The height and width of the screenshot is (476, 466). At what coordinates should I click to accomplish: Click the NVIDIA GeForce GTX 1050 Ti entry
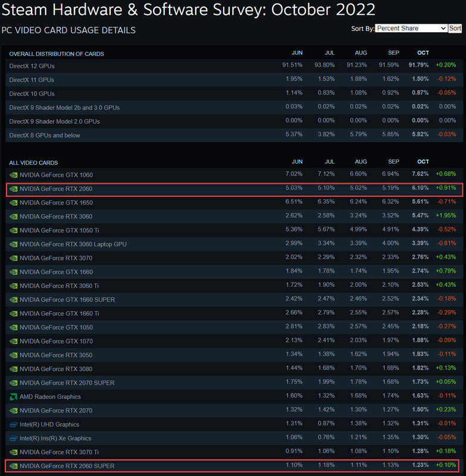[60, 230]
